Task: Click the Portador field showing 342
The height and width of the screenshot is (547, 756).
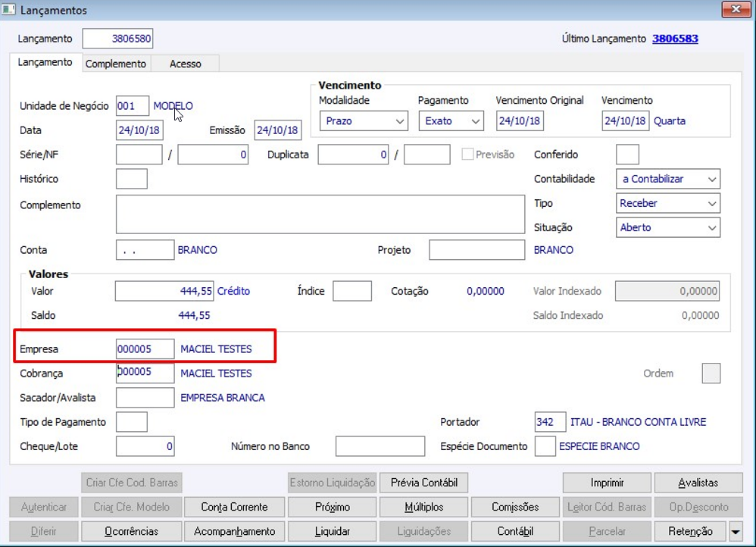Action: pyautogui.click(x=550, y=422)
